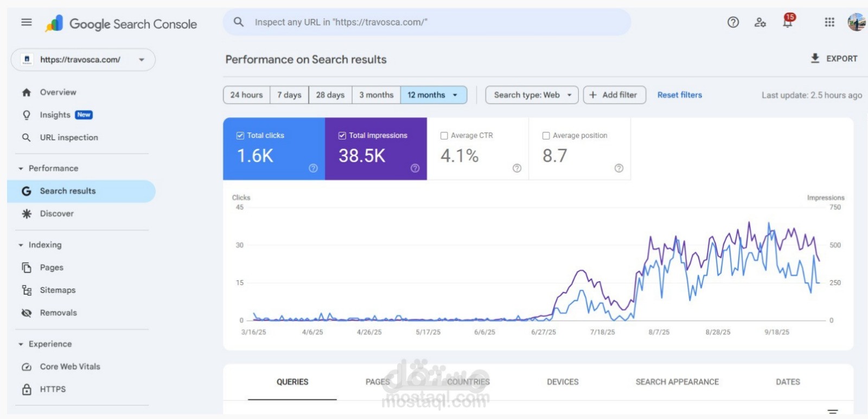Image resolution: width=868 pixels, height=419 pixels.
Task: Click the Export button
Action: click(x=834, y=59)
